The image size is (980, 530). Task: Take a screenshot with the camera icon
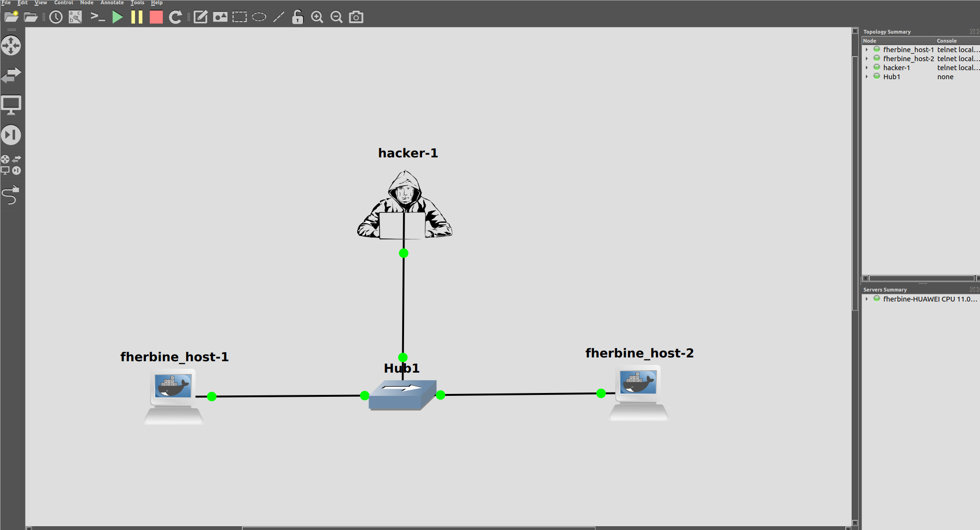point(356,18)
